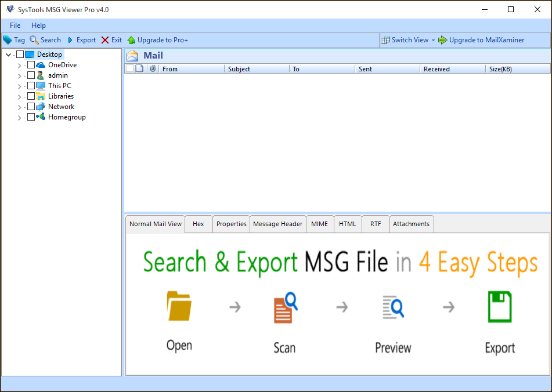Switch to the Message Header tab
The image size is (552, 392).
coord(278,224)
